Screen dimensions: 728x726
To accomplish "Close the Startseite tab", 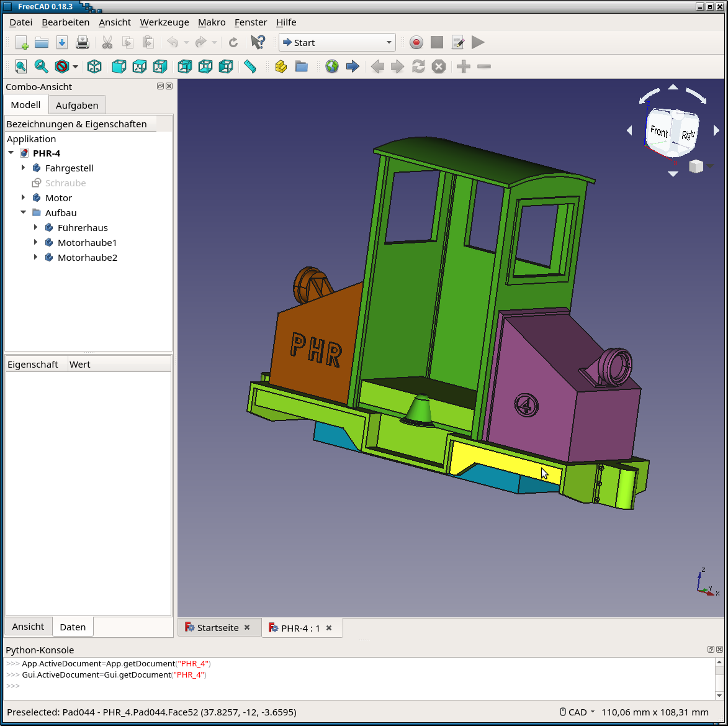I will [x=247, y=627].
